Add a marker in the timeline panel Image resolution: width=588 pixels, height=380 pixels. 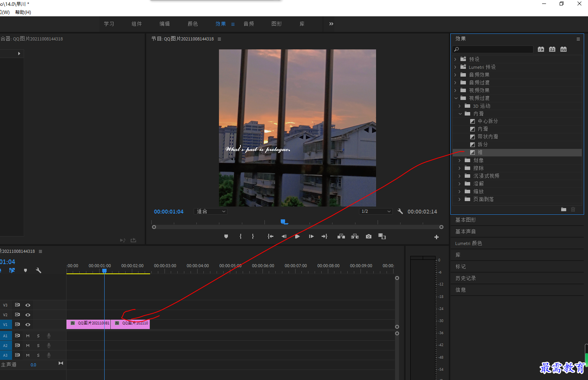tap(25, 270)
